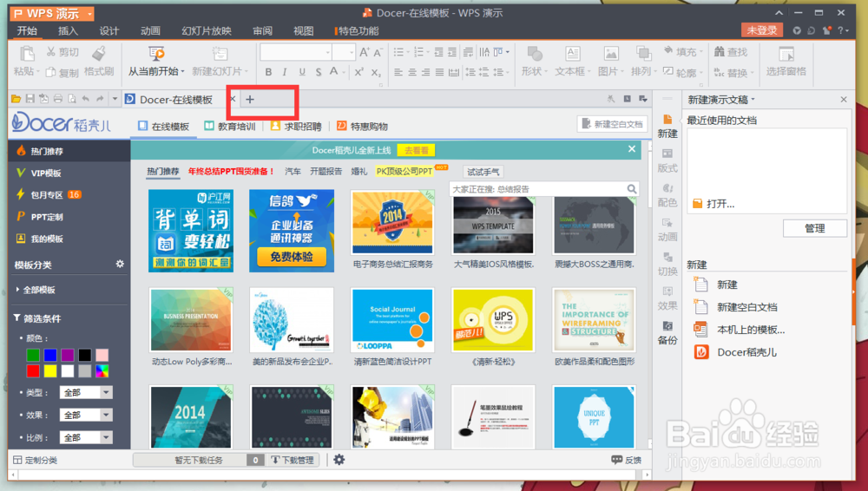Open the 插入 ribbon tab
This screenshot has width=868, height=491.
point(68,31)
